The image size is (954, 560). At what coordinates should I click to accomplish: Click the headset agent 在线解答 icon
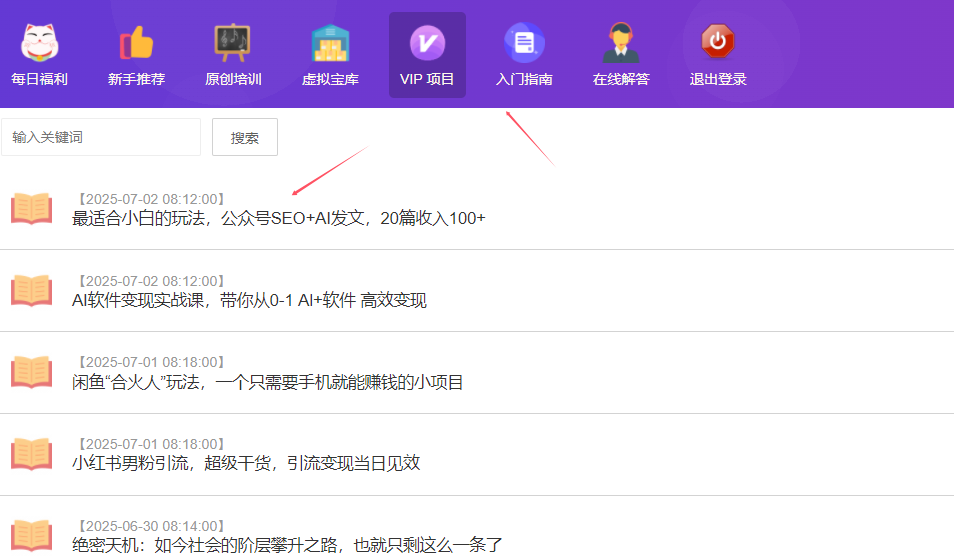pos(621,43)
